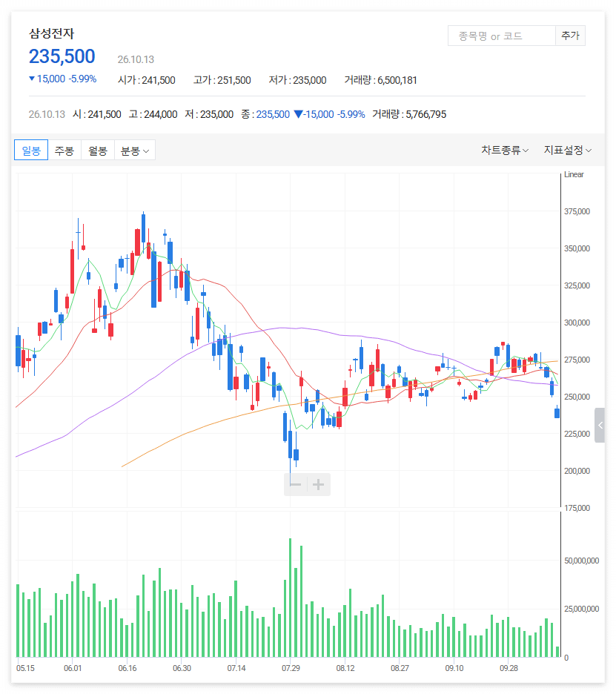The width and height of the screenshot is (616, 694).
Task: Click the 09.28 date axis label
Action: (x=509, y=668)
